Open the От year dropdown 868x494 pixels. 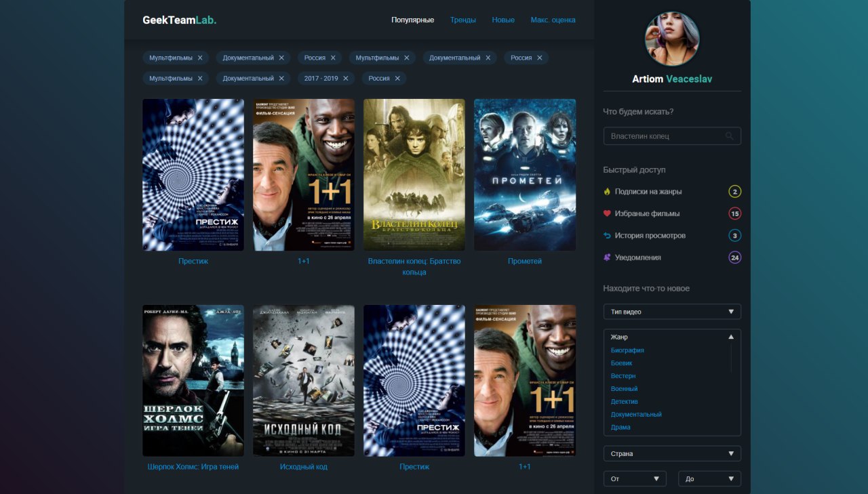[x=635, y=478]
